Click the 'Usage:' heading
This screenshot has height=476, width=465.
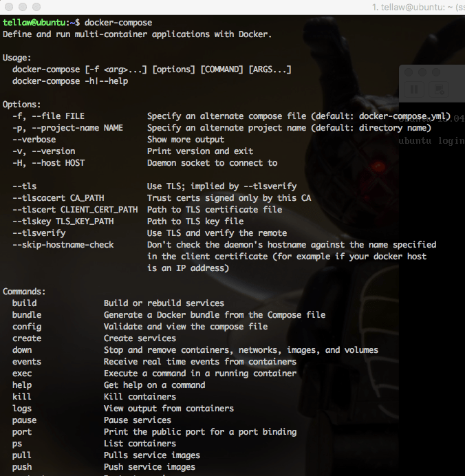(x=17, y=58)
